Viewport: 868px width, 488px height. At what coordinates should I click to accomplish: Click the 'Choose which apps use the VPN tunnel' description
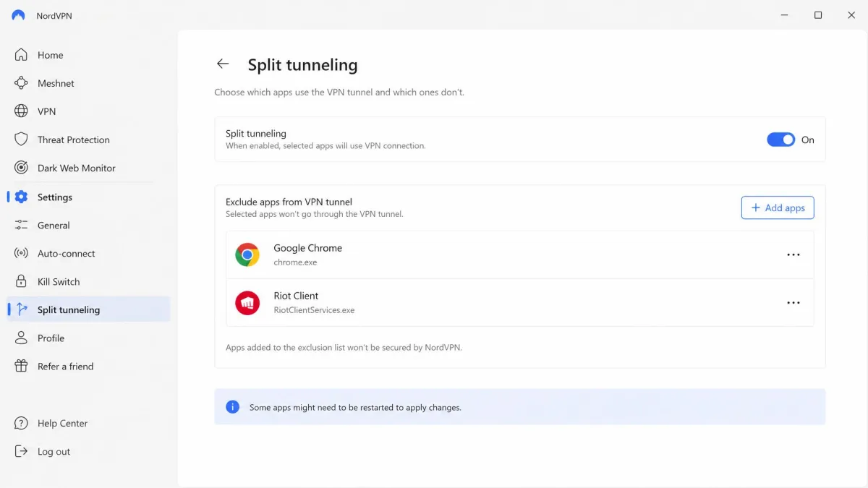(339, 93)
